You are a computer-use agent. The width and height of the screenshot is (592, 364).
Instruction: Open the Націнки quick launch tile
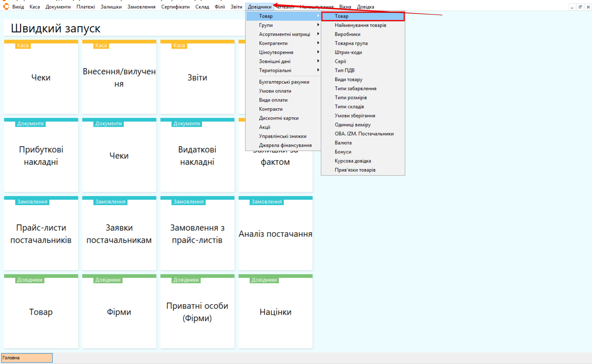(x=275, y=312)
